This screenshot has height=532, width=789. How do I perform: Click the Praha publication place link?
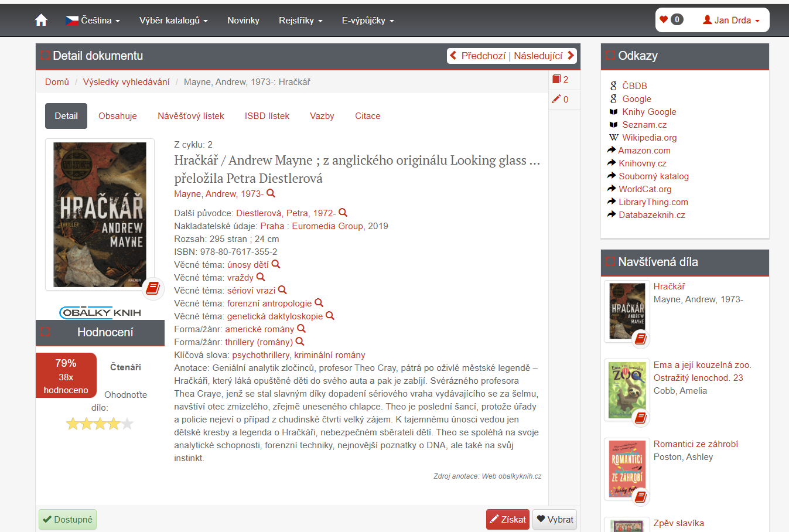[272, 226]
